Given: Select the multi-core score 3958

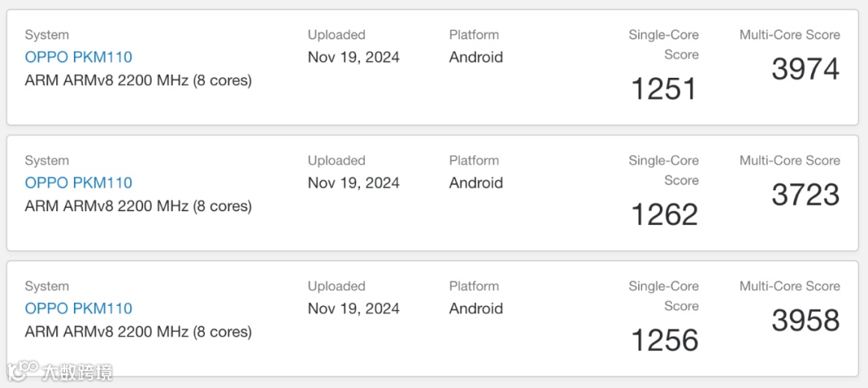Looking at the screenshot, I should click(805, 321).
